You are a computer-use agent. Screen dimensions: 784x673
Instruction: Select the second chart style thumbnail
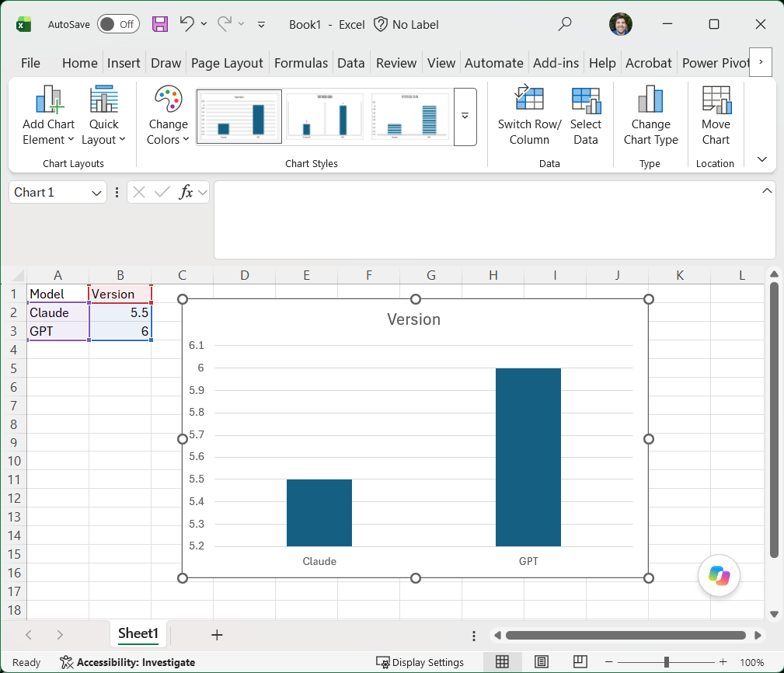(325, 117)
